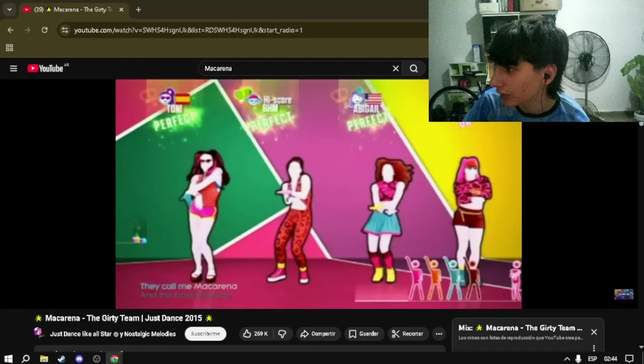Open Discord from the taskbar
This screenshot has height=364, width=644.
pyautogui.click(x=79, y=358)
